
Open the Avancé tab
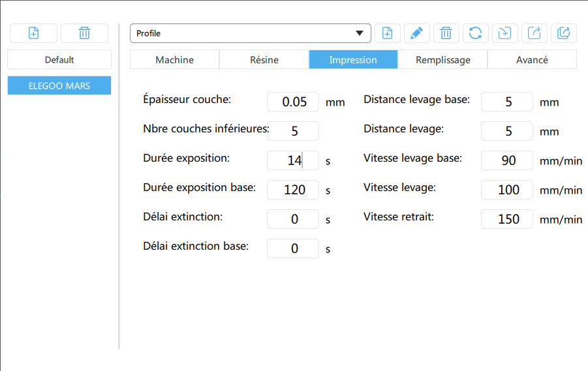click(x=532, y=59)
